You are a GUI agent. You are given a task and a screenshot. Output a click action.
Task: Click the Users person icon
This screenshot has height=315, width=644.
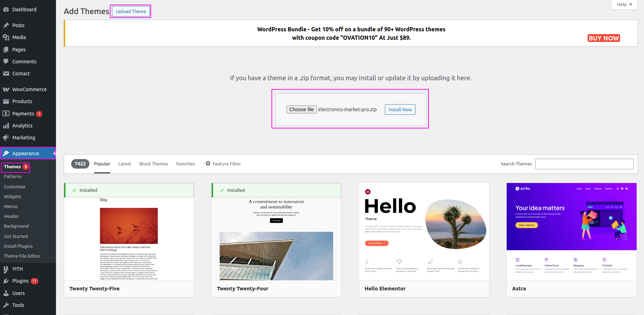point(6,293)
